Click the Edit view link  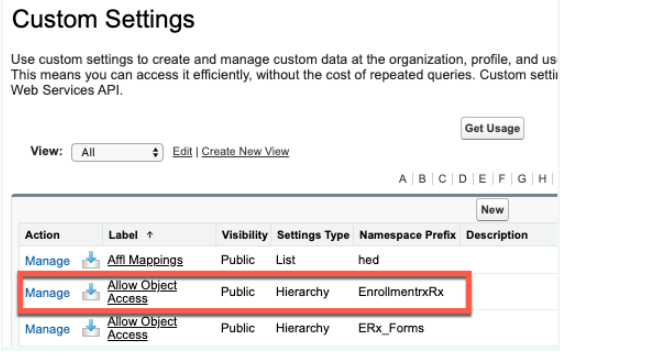tap(182, 151)
